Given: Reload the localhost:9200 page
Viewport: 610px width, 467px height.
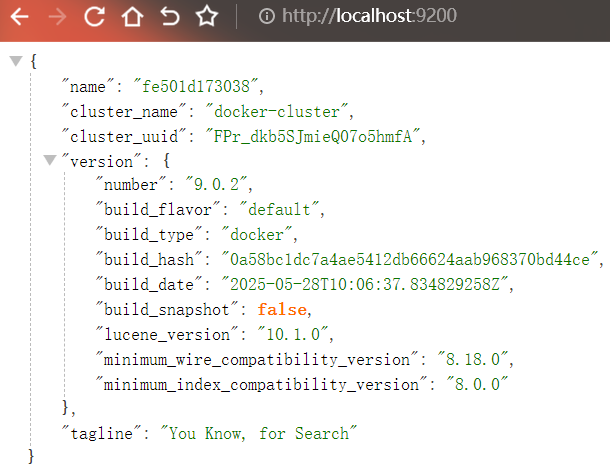Looking at the screenshot, I should tap(94, 16).
